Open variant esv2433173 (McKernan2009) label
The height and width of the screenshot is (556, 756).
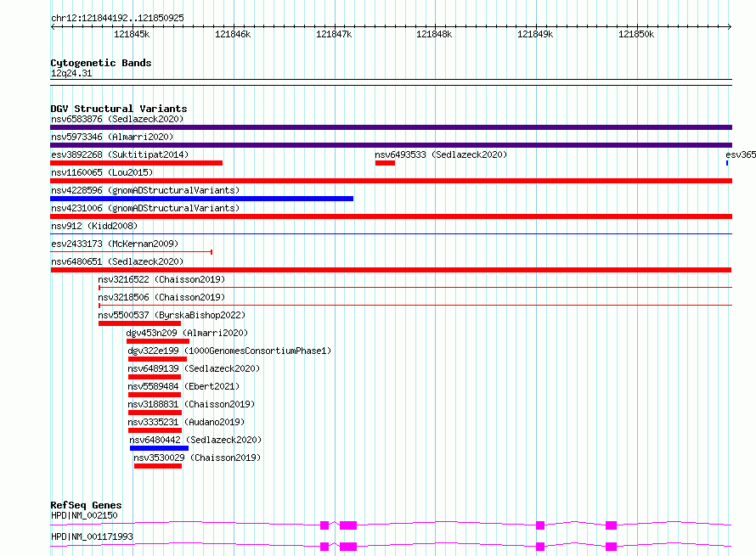click(x=115, y=244)
